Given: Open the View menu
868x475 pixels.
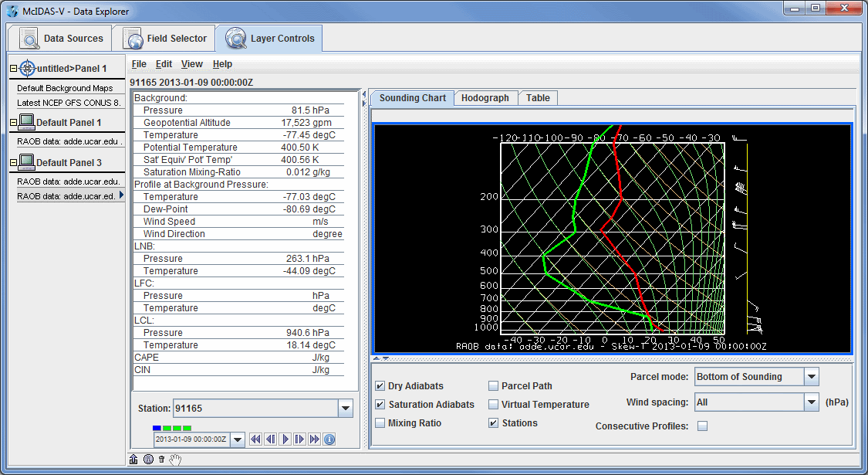Looking at the screenshot, I should pos(191,64).
